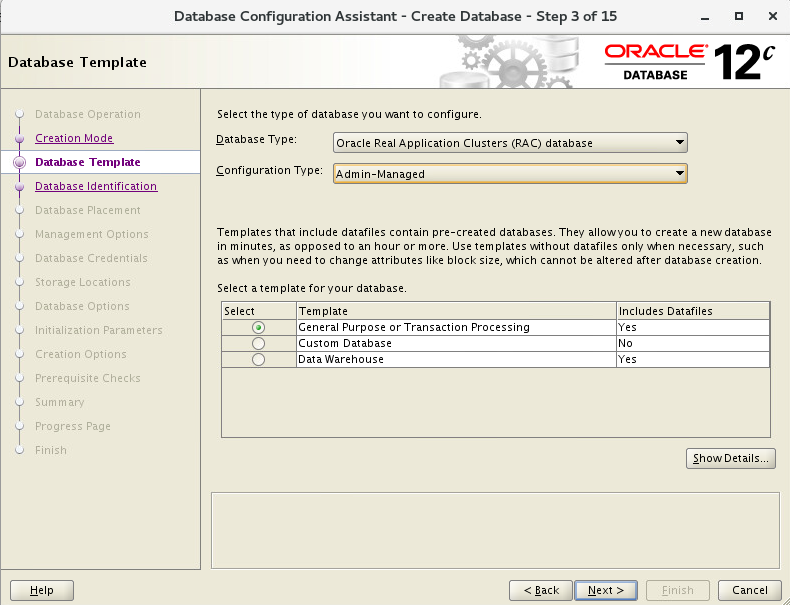Click the Database Options step label

[82, 306]
